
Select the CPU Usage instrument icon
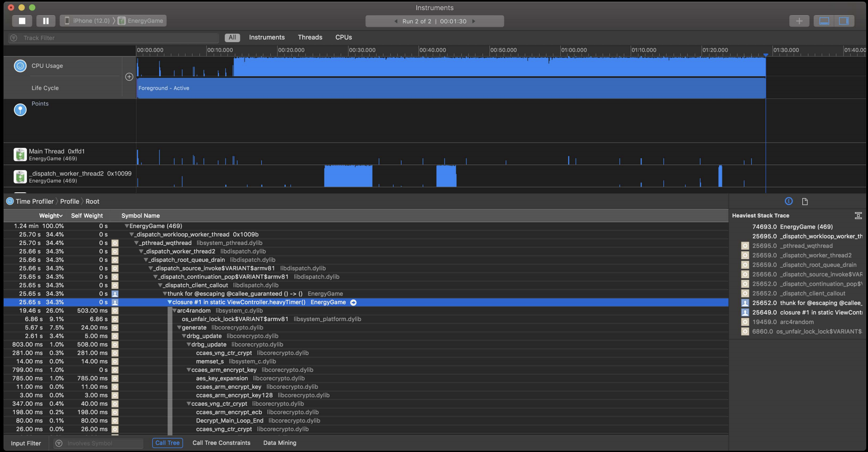coord(20,66)
